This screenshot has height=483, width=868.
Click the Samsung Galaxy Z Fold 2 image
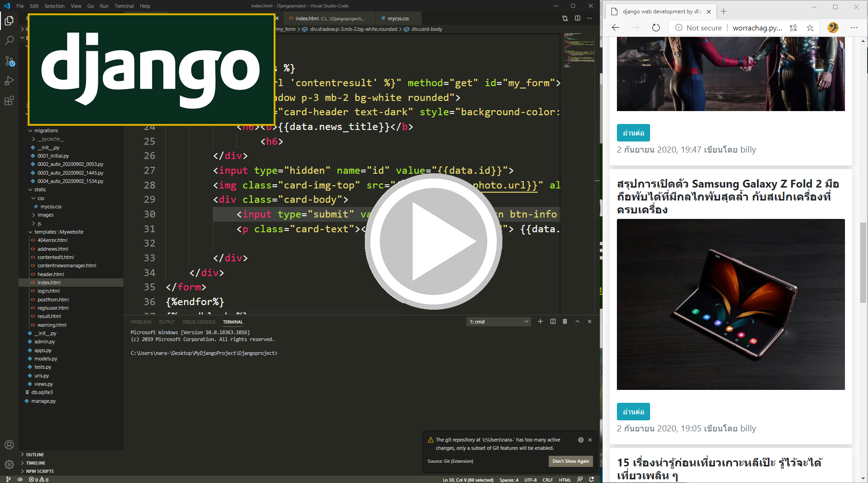point(731,304)
